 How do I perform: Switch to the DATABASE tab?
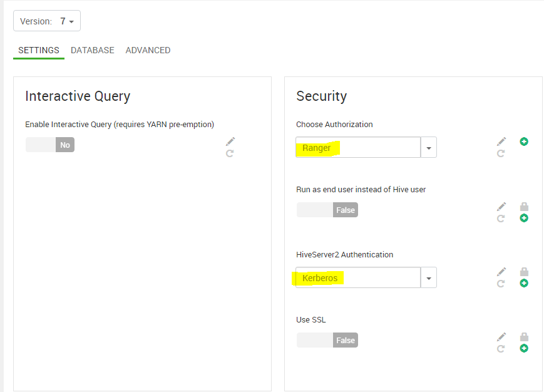pos(92,50)
